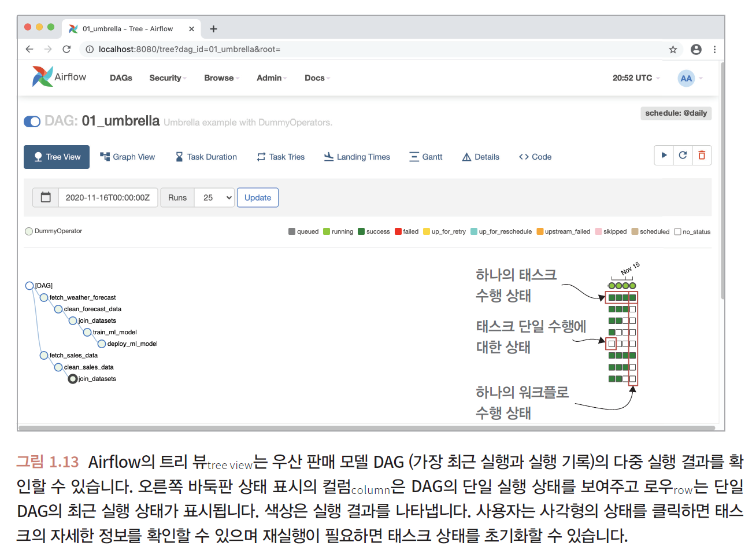The width and height of the screenshot is (756, 557).
Task: Toggle the 01_umbrella DAG on/off switch
Action: click(32, 121)
